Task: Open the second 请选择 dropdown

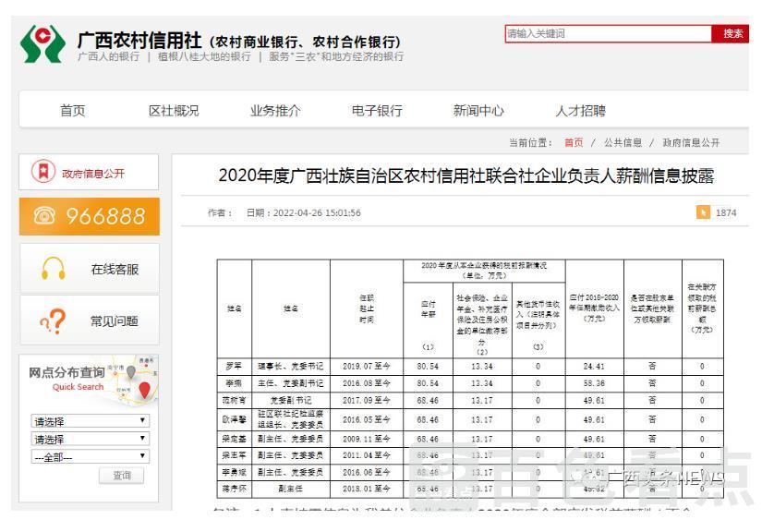Action: point(90,439)
